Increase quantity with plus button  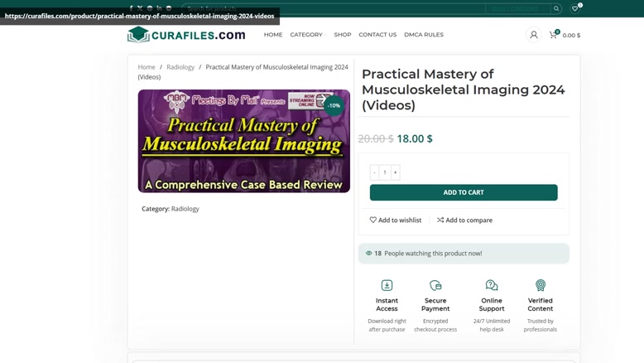point(395,172)
